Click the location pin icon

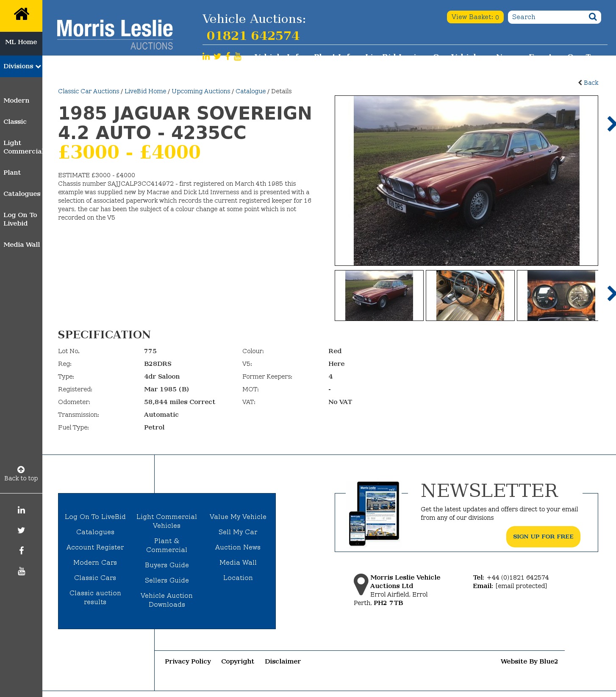tap(361, 584)
